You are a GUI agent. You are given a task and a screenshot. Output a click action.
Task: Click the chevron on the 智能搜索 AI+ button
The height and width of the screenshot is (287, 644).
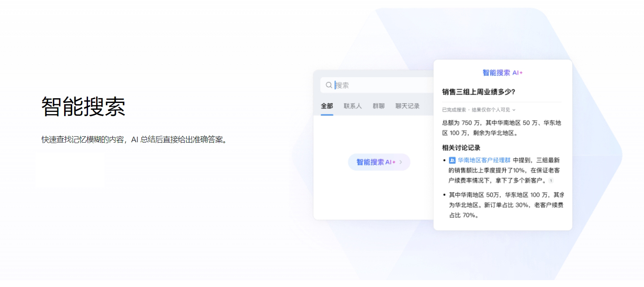point(401,162)
